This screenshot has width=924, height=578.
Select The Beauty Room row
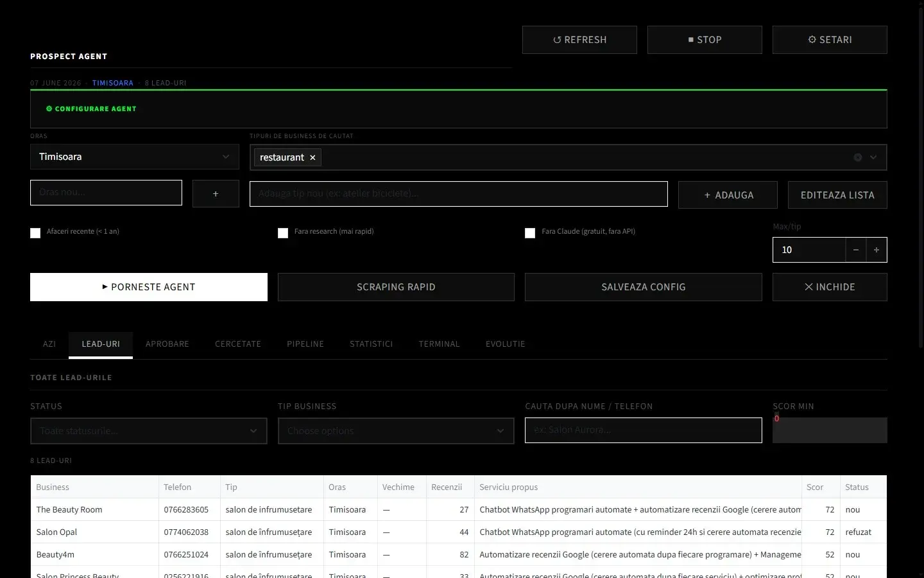[x=459, y=509]
